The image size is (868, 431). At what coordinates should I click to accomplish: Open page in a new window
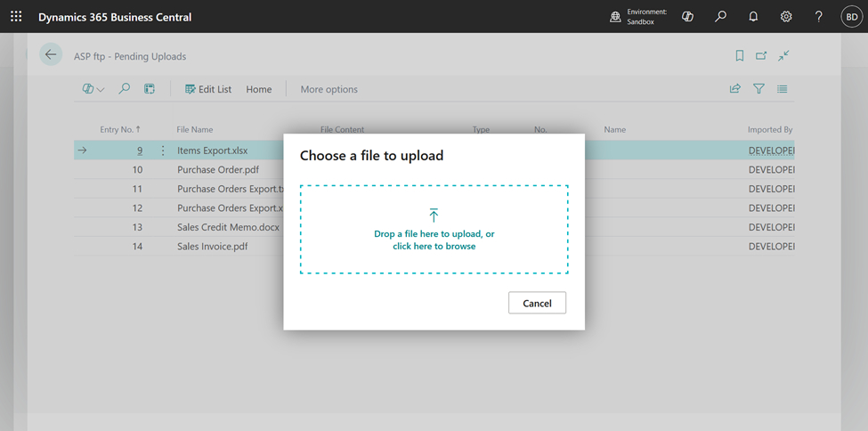point(762,55)
